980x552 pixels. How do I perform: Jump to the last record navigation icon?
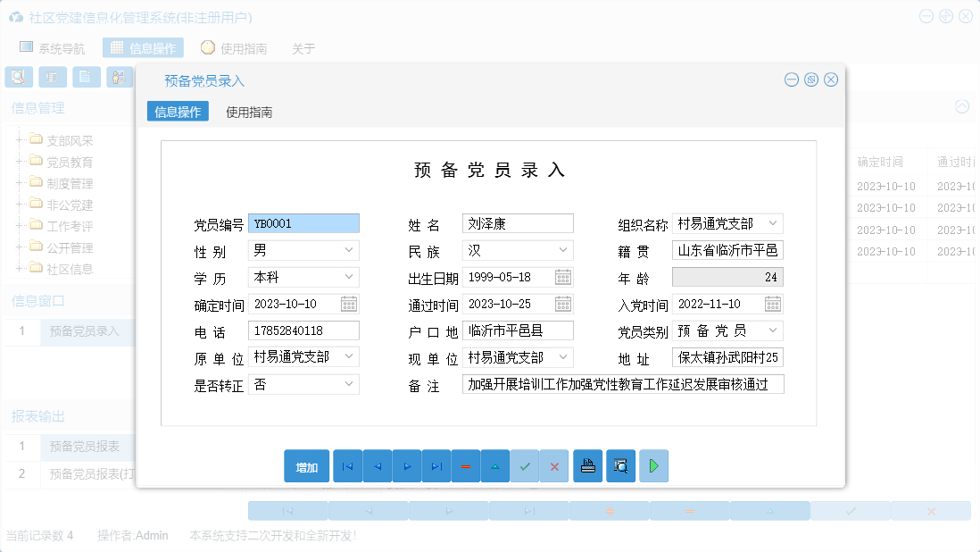click(436, 465)
